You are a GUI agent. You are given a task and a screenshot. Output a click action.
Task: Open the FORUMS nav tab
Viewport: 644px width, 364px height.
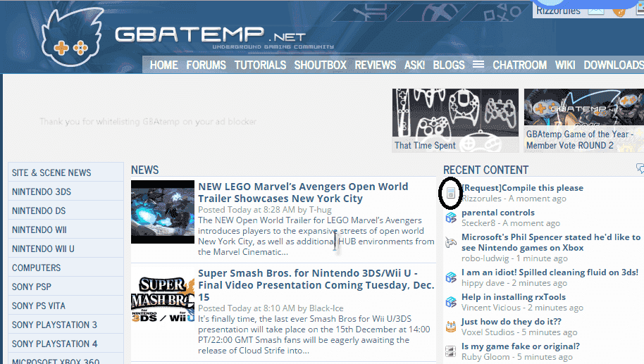point(206,65)
